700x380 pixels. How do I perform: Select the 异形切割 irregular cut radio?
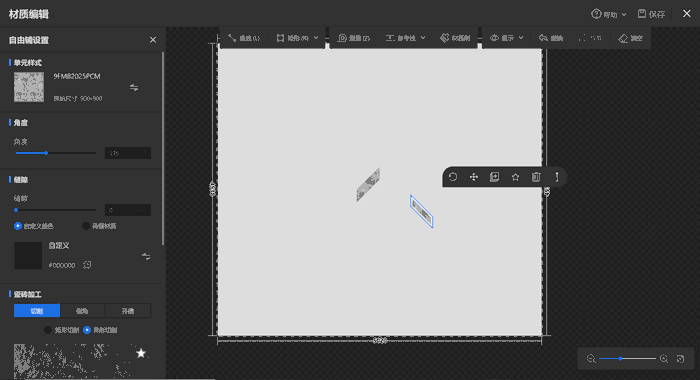(87, 330)
